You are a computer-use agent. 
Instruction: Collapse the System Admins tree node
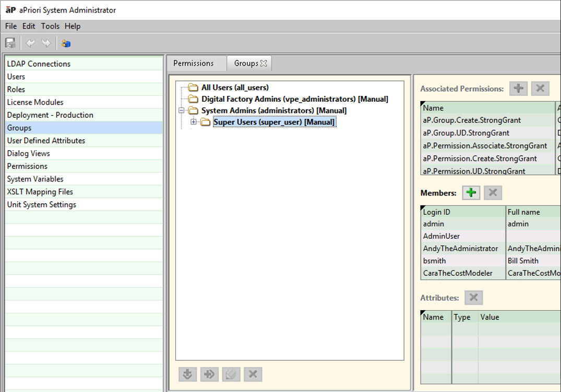click(x=182, y=111)
